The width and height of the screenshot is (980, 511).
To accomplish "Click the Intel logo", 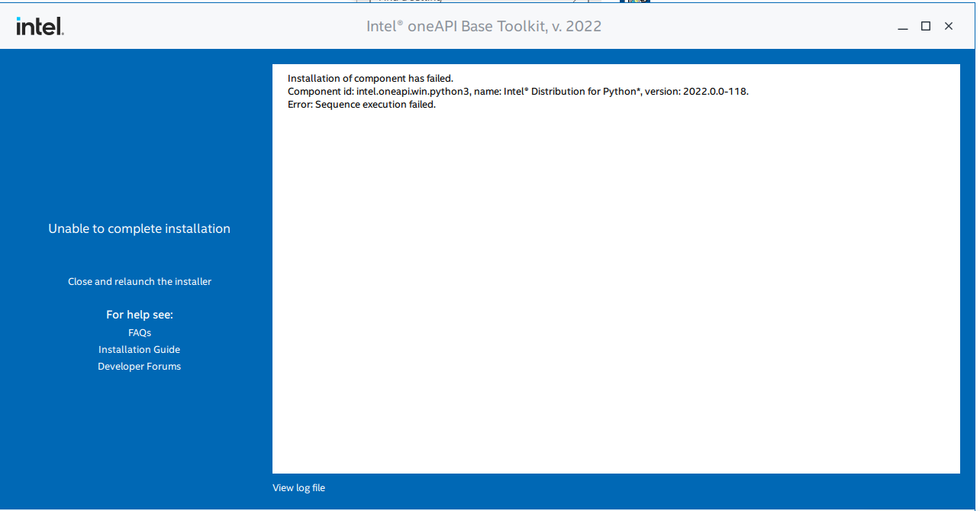I will (40, 25).
